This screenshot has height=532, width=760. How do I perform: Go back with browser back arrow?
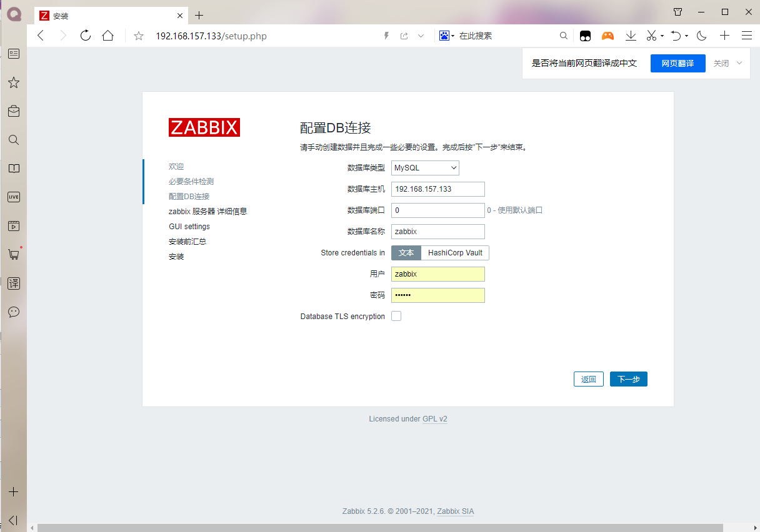tap(41, 36)
